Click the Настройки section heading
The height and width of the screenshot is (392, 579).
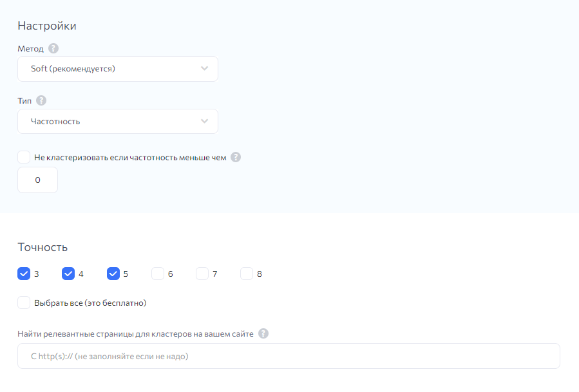click(x=47, y=26)
